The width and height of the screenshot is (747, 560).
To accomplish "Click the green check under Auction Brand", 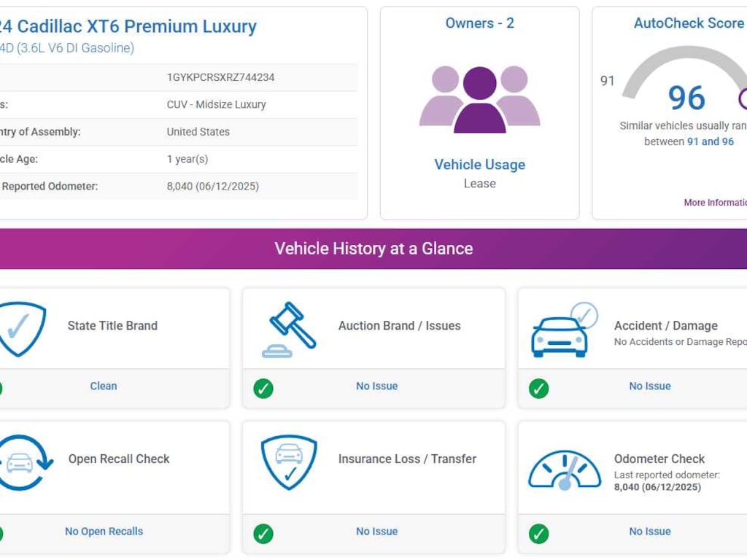I will 263,388.
